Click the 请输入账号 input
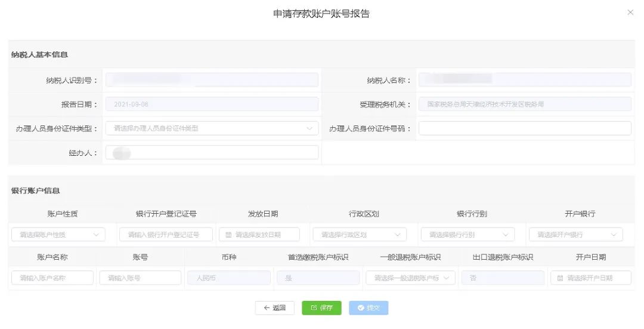 coord(140,278)
